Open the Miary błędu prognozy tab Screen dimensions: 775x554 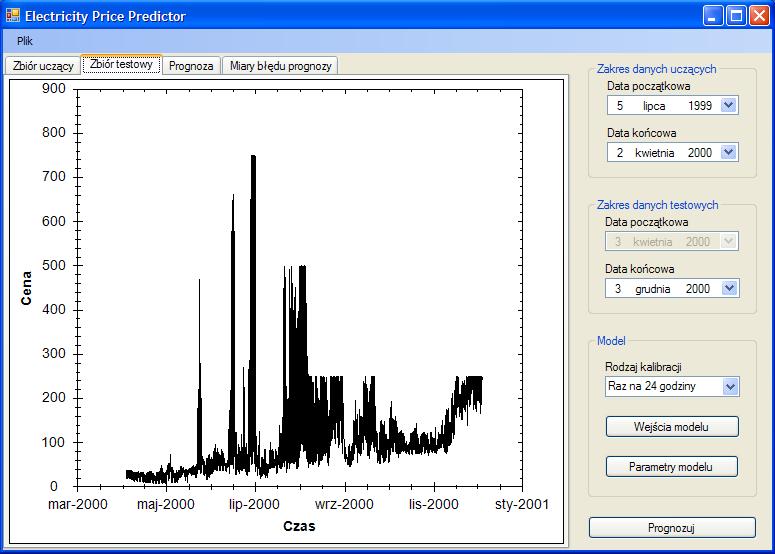[280, 66]
